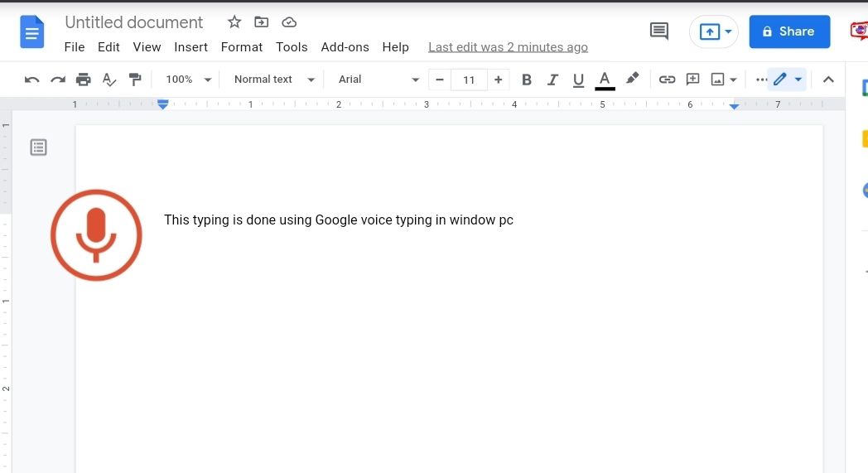Expand the editing mode dropdown arrow
The width and height of the screenshot is (868, 473).
(x=798, y=80)
